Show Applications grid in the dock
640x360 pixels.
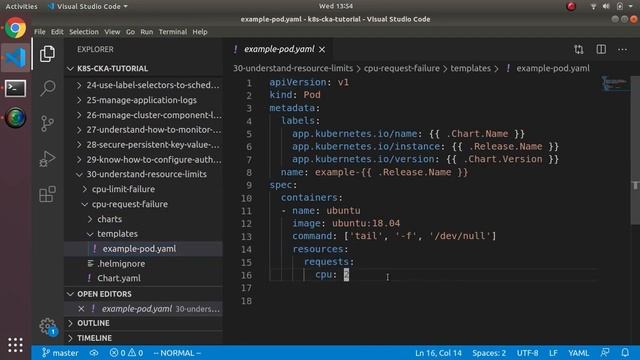[x=16, y=345]
